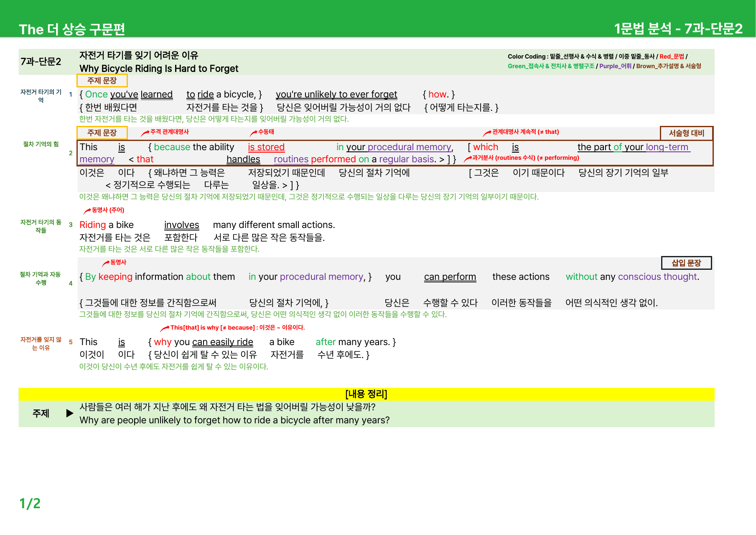This screenshot has width=756, height=535.
Task: Click the purple phrase 'procedural memory,' in sentence 2
Action: coord(410,147)
